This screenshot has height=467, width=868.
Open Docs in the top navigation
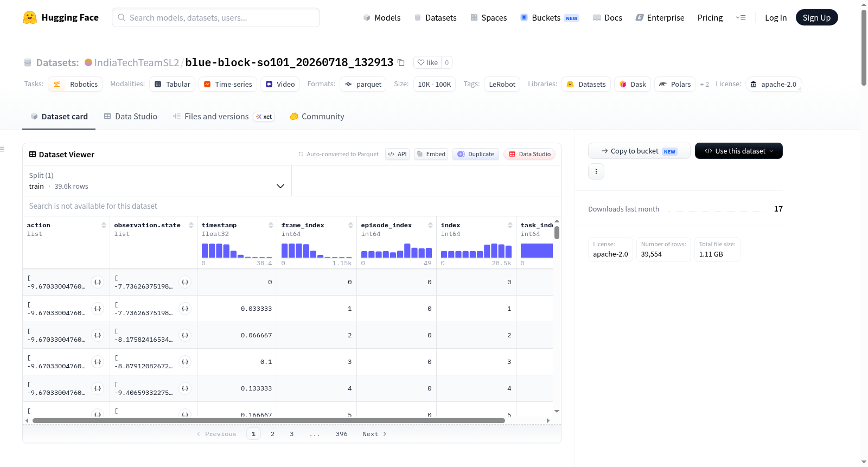coord(608,18)
